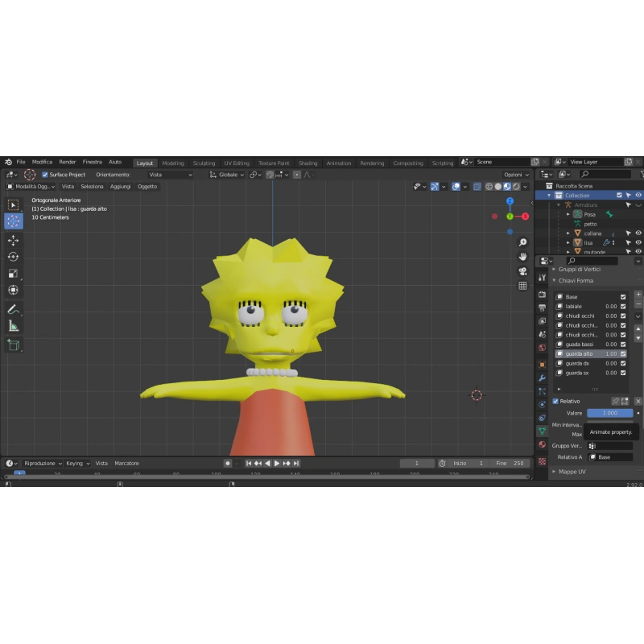Click the viewport zoom magnifier icon
The image size is (644, 644).
(522, 242)
